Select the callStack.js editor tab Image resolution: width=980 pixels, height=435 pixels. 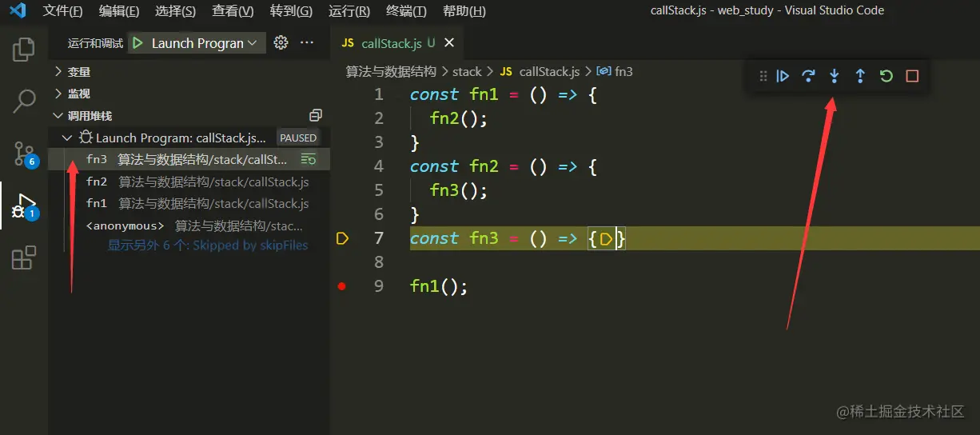coord(392,43)
